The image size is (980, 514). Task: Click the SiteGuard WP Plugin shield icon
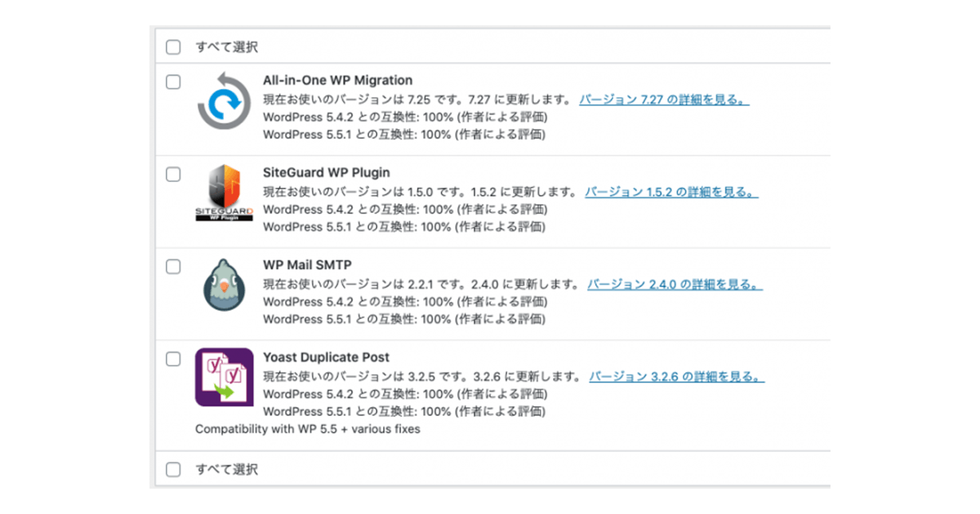[x=224, y=193]
